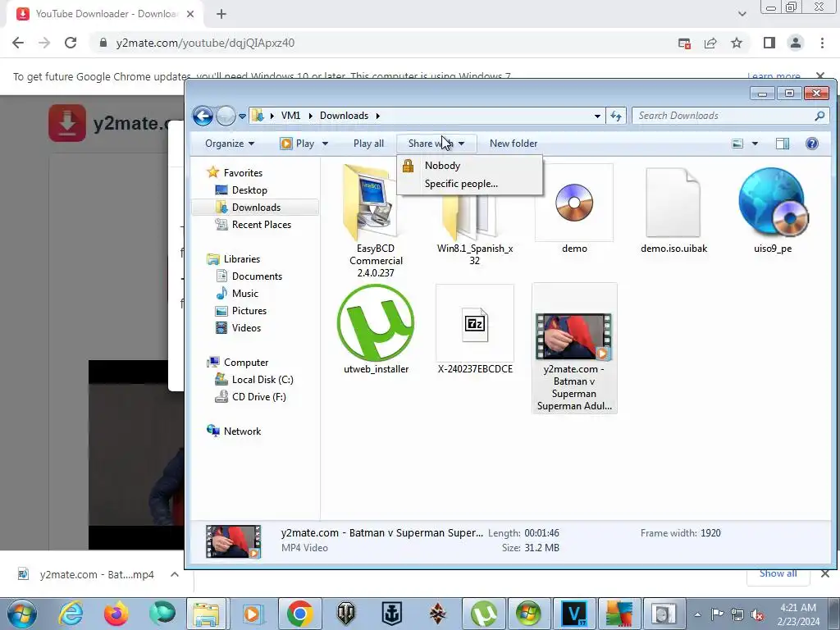The width and height of the screenshot is (840, 630).
Task: Play the selected video
Action: pos(297,144)
